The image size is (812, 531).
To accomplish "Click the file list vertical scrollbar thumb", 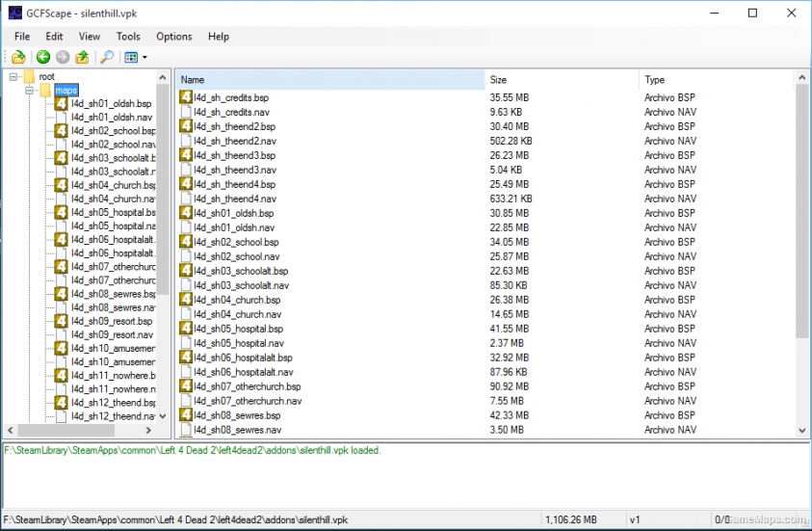I will tap(801, 211).
